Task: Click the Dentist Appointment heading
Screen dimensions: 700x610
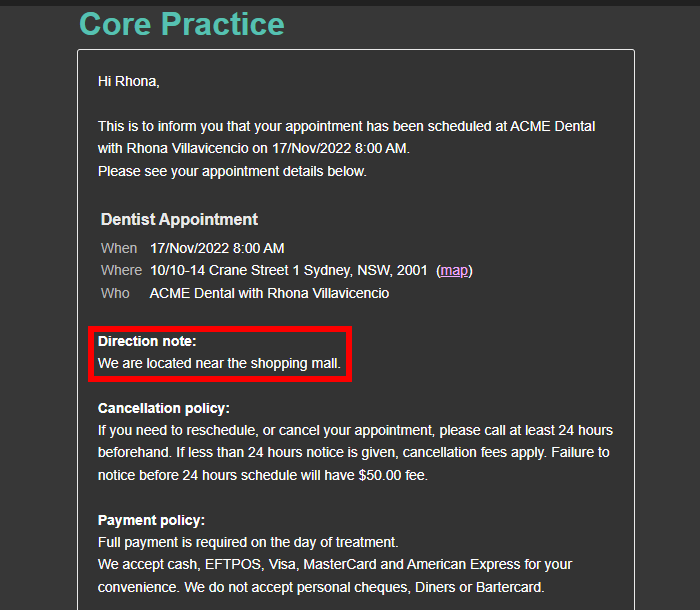Action: (x=179, y=219)
